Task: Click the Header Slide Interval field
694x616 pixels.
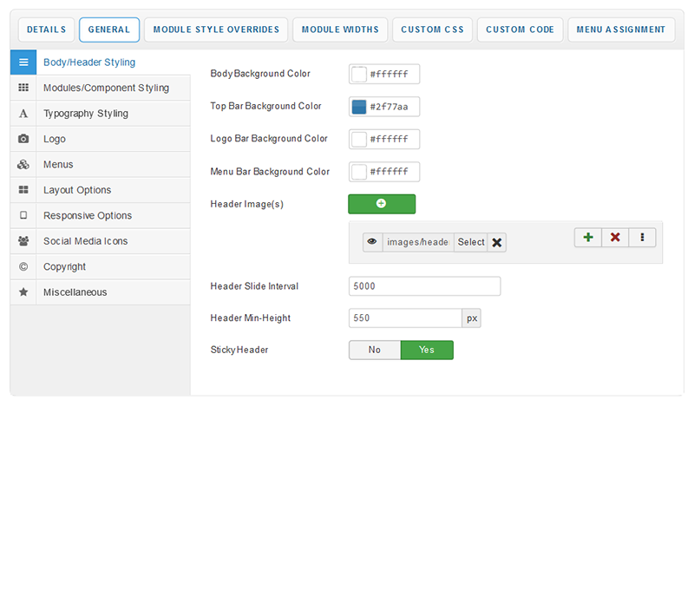Action: (x=424, y=286)
